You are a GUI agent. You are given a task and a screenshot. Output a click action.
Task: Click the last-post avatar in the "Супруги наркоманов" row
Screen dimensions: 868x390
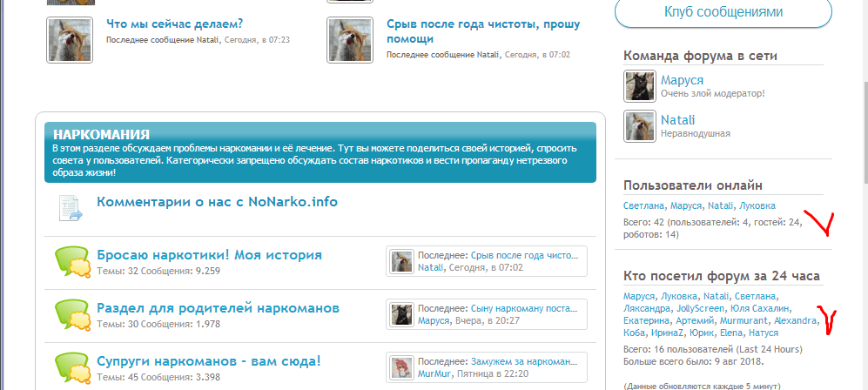click(401, 367)
